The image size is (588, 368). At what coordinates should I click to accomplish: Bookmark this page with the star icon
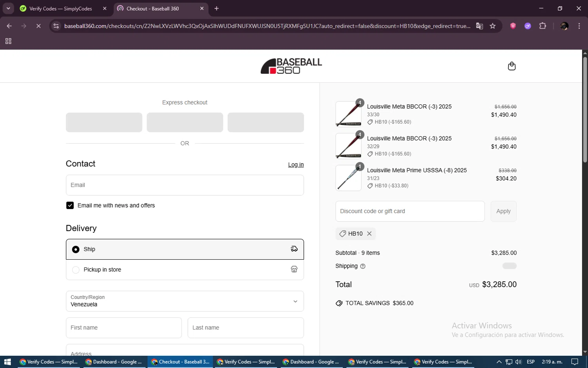pyautogui.click(x=493, y=26)
